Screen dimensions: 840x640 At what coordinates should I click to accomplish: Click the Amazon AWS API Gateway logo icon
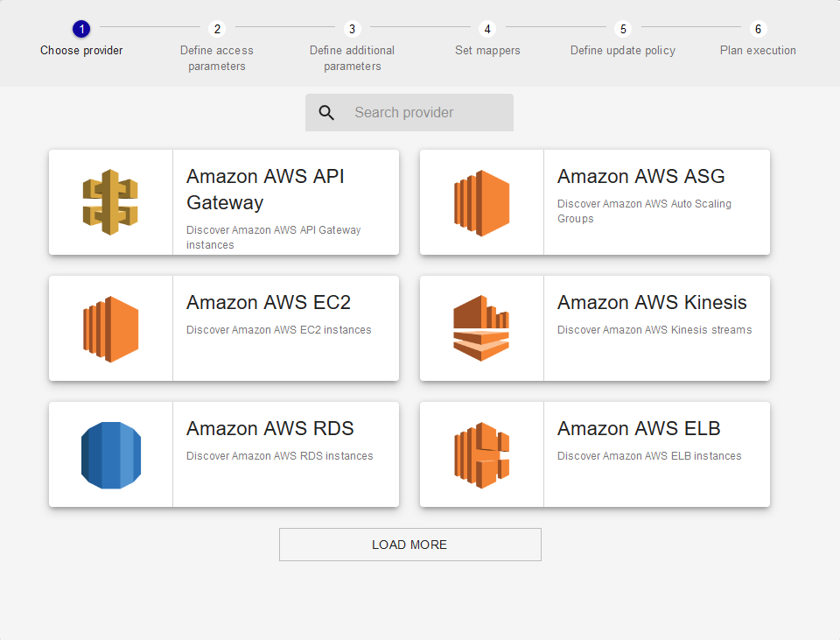tap(110, 202)
